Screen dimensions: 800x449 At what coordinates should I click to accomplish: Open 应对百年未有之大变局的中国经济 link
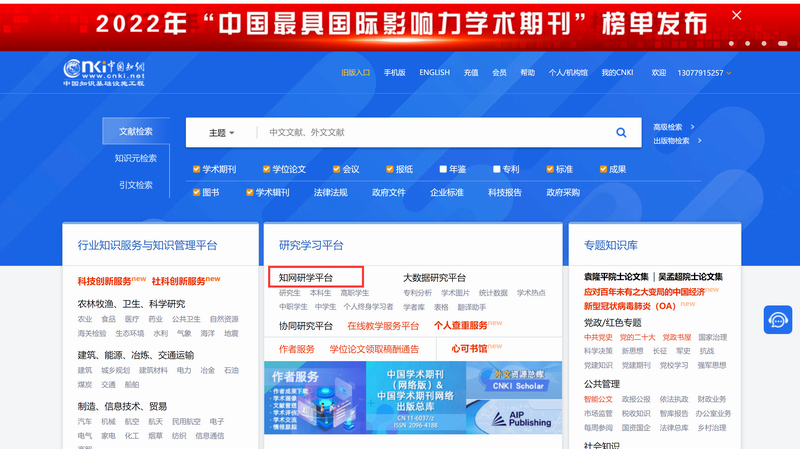click(x=644, y=292)
